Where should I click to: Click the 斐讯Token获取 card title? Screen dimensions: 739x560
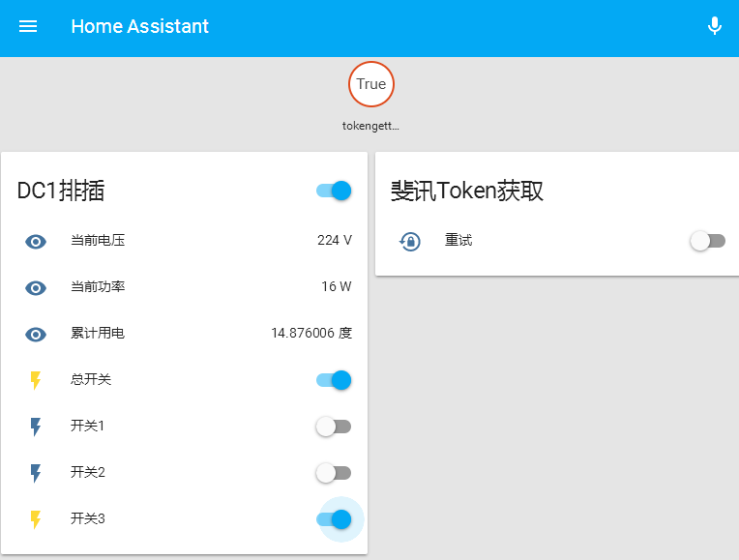pyautogui.click(x=467, y=191)
